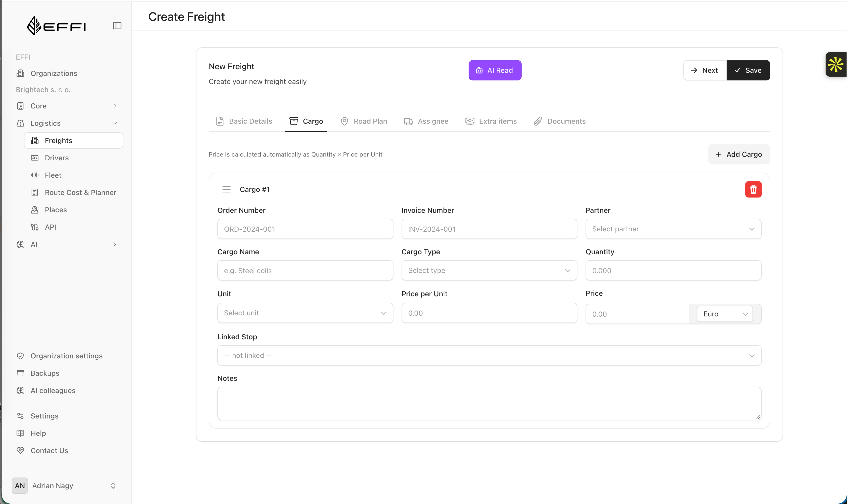The height and width of the screenshot is (504, 847).
Task: Grab the Cargo #1 reorder handle icon
Action: pos(226,189)
